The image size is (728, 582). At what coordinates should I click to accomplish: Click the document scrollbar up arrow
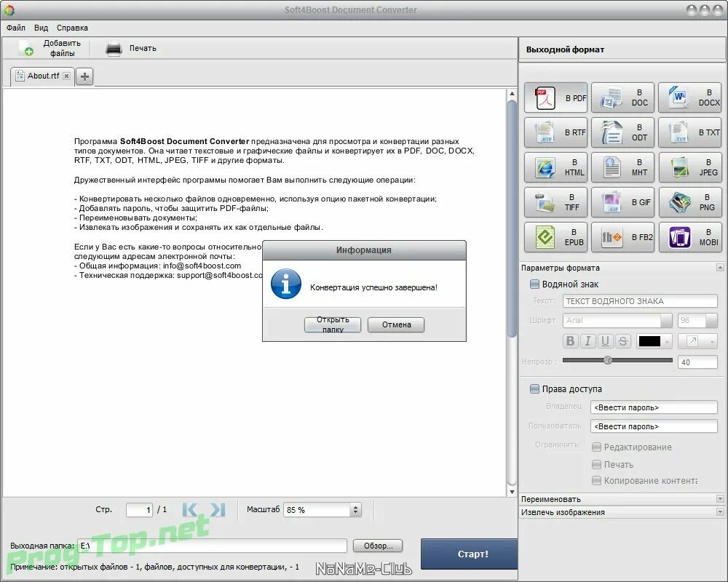tap(512, 93)
